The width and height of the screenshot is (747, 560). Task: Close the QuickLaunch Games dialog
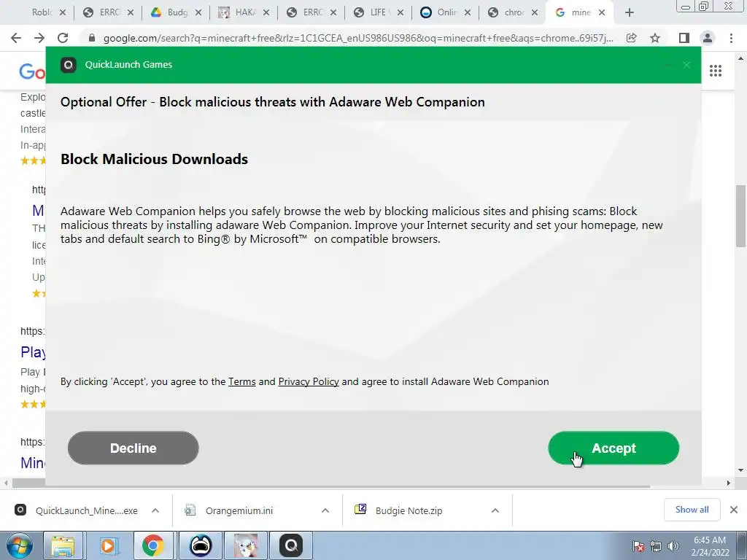pyautogui.click(x=686, y=65)
